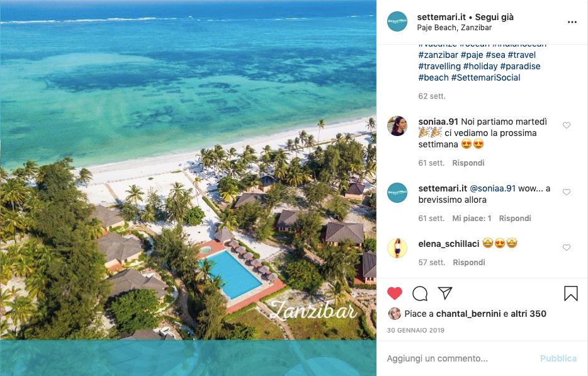Unlike the post with the red heart

click(395, 293)
